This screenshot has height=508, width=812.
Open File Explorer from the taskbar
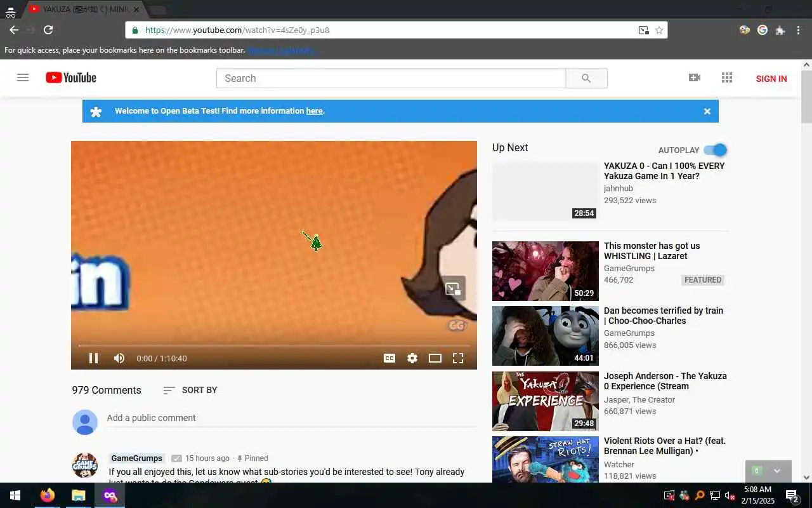(x=78, y=495)
